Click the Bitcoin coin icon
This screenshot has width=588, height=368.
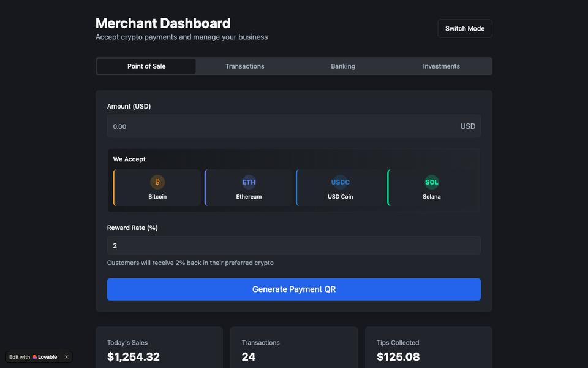click(x=157, y=182)
